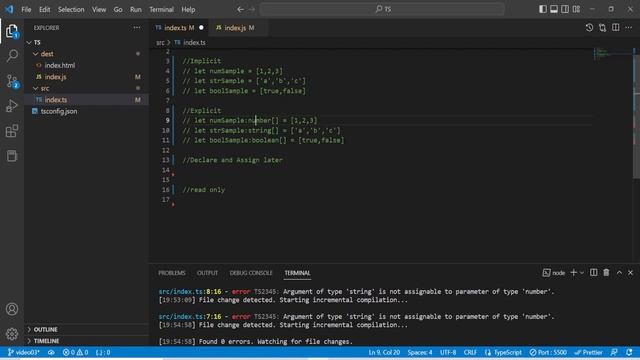Customize layout icon in title bar
Screen dimensions: 640x360
click(x=576, y=9)
